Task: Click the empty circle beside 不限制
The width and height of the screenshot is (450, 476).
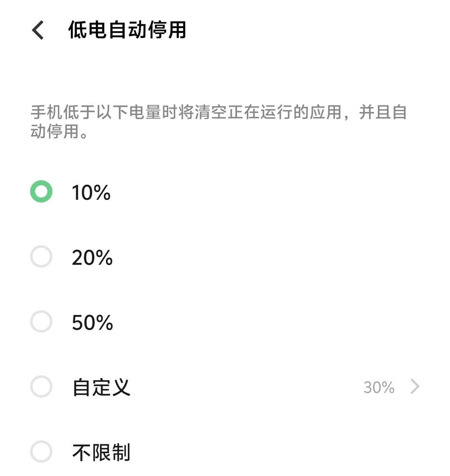Action: [x=41, y=452]
